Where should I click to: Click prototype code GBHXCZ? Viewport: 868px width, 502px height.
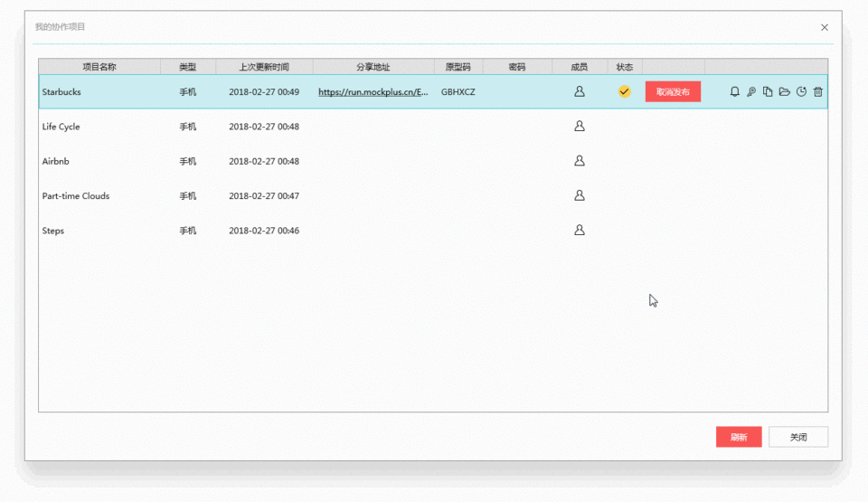coord(458,92)
